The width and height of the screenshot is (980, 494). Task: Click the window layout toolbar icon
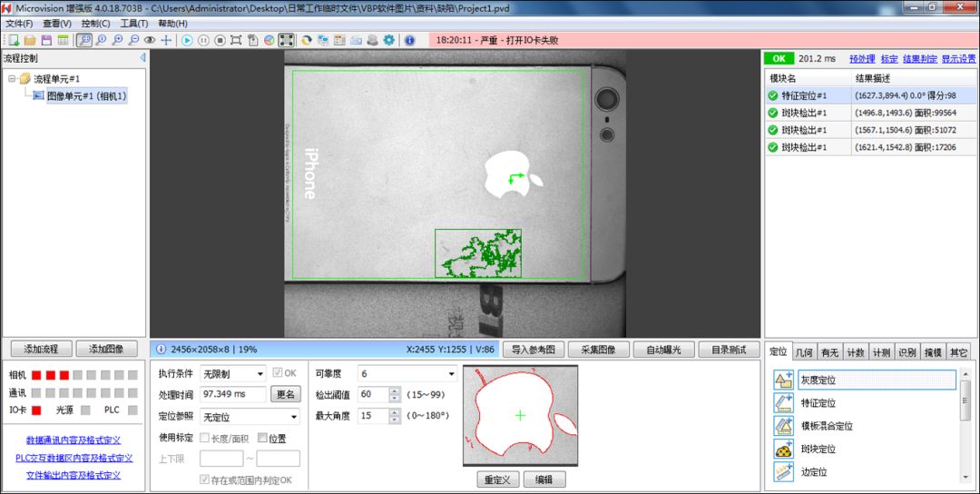(339, 40)
